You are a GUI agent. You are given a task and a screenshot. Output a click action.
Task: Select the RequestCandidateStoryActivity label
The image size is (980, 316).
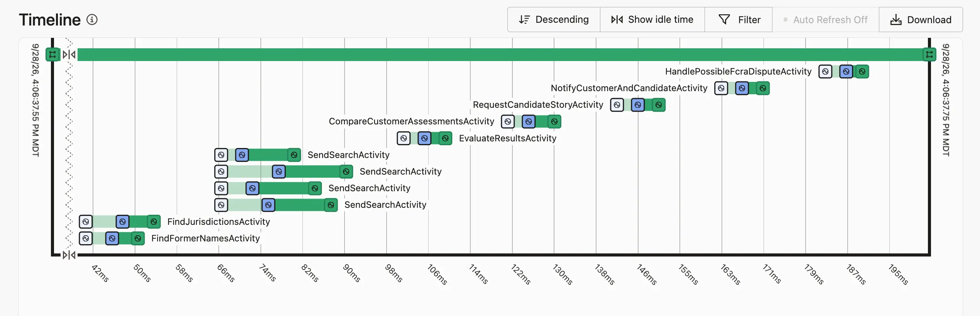[x=538, y=105]
